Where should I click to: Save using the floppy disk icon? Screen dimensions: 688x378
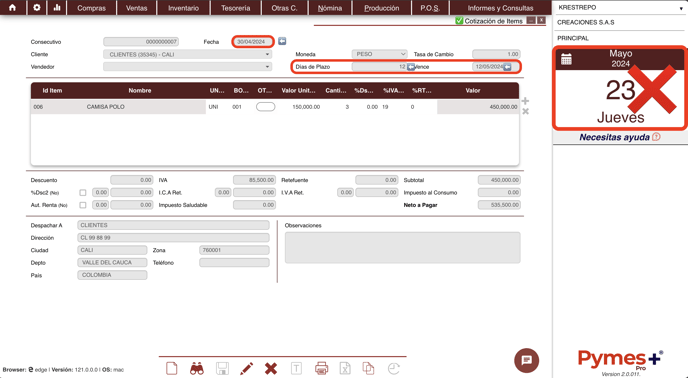(222, 368)
